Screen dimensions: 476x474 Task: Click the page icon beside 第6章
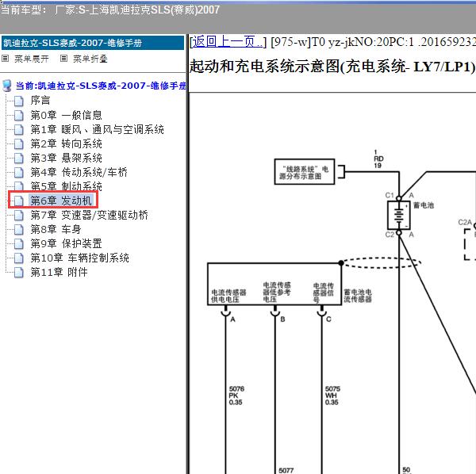point(19,201)
